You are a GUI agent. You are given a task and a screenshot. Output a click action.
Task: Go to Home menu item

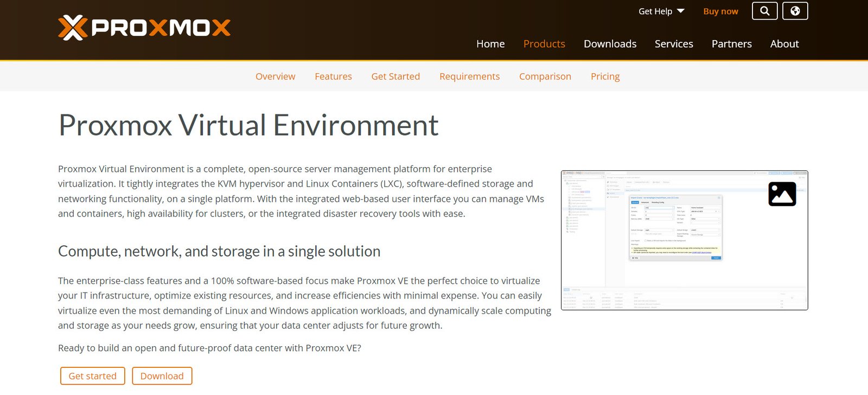coord(490,44)
